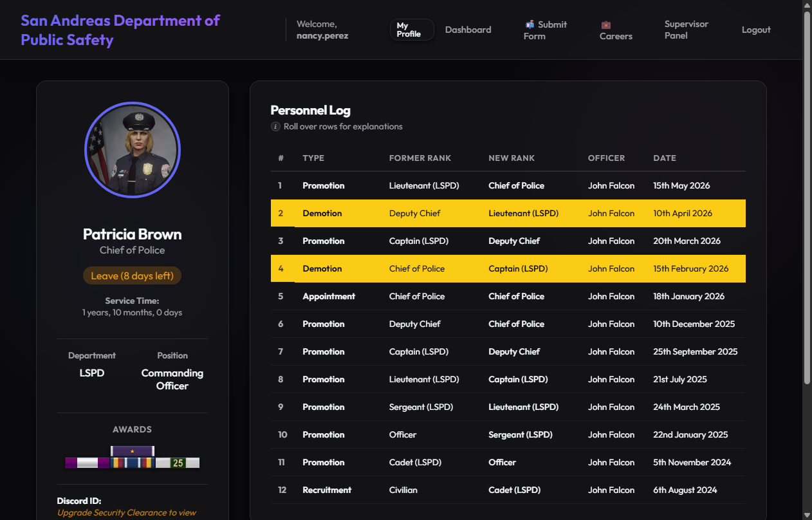Click the date 21st July 2025
This screenshot has height=520, width=812.
point(679,379)
